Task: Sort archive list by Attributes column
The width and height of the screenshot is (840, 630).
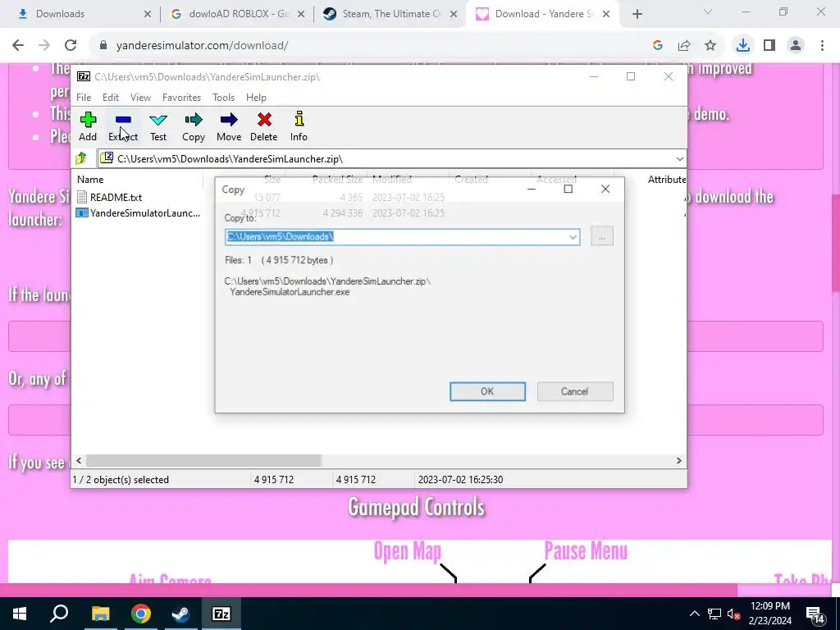Action: coord(666,179)
